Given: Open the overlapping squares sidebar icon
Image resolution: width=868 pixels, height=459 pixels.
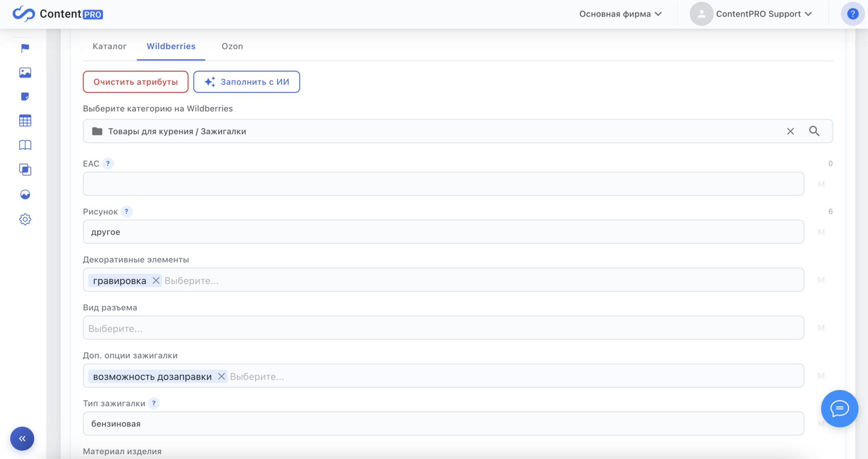Looking at the screenshot, I should pos(25,169).
